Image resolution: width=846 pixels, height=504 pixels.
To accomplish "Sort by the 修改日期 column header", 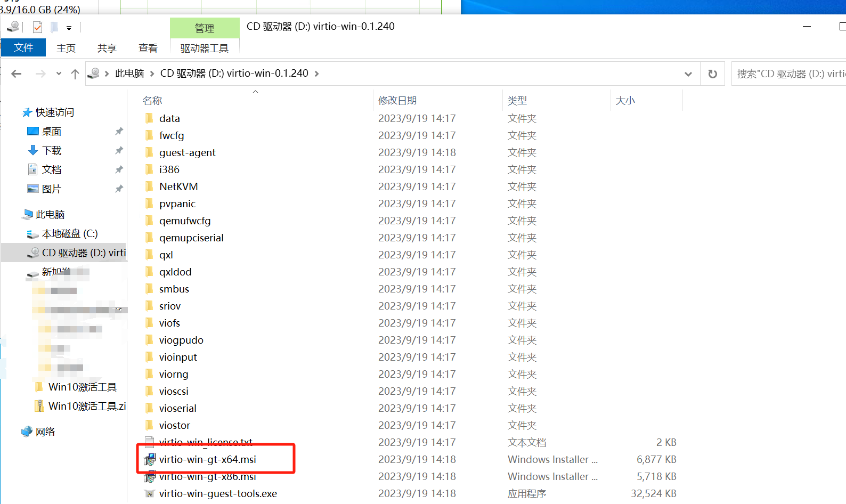I will click(397, 101).
